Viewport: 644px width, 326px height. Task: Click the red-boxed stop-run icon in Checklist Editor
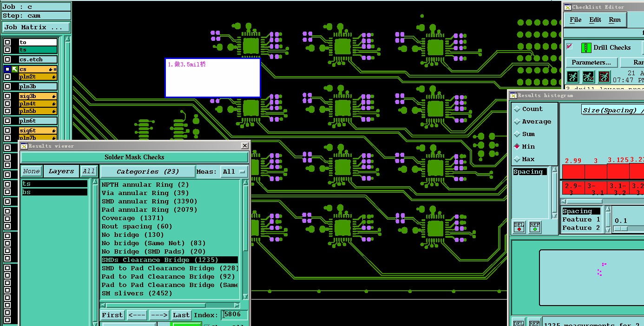(x=604, y=77)
